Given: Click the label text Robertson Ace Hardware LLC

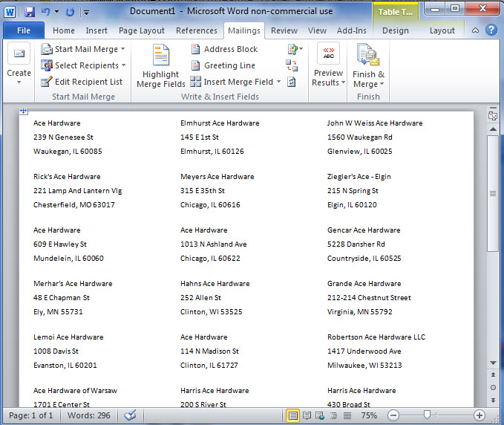Looking at the screenshot, I should tap(376, 337).
